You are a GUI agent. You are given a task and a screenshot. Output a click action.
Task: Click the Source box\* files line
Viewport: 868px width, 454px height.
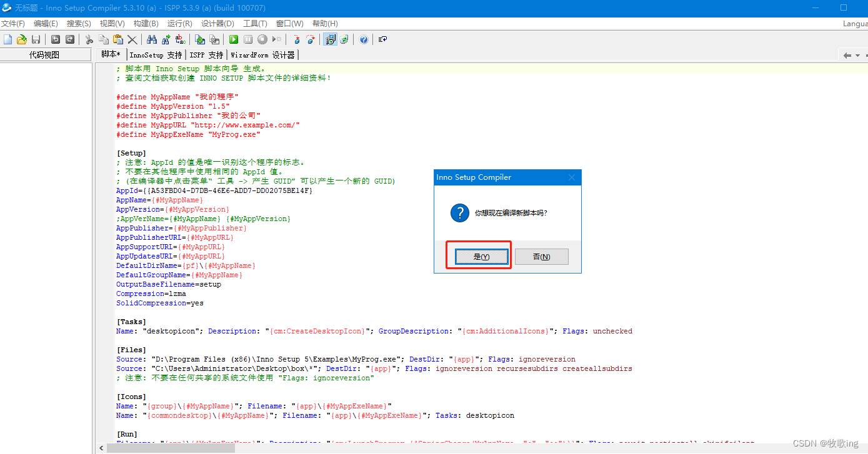(374, 368)
